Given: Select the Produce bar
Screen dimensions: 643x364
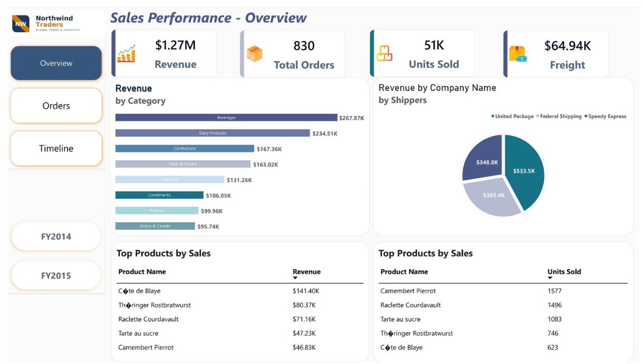Looking at the screenshot, I should [157, 211].
